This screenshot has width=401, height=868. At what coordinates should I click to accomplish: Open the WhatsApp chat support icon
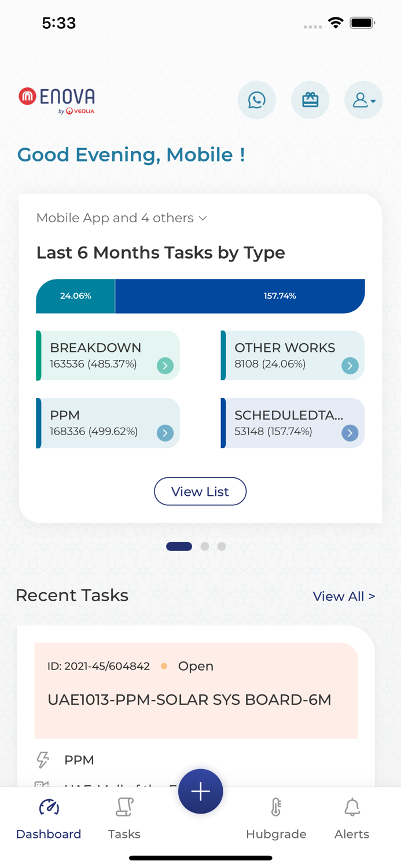pyautogui.click(x=256, y=100)
